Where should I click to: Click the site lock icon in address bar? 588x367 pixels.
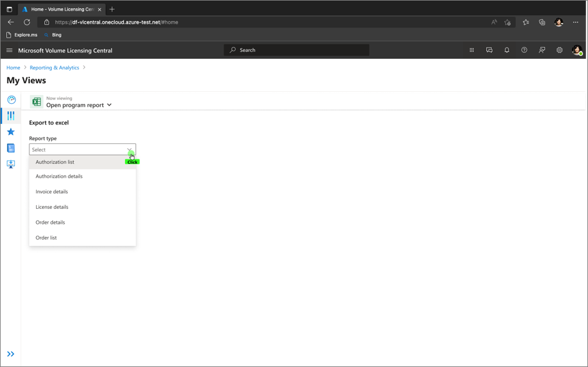tap(46, 22)
